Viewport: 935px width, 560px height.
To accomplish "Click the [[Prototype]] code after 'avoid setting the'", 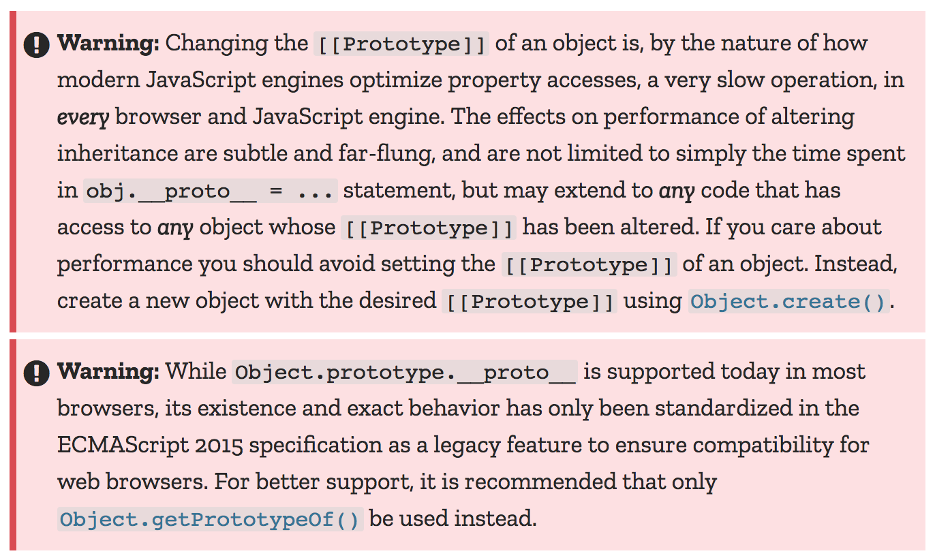I will pos(589,264).
